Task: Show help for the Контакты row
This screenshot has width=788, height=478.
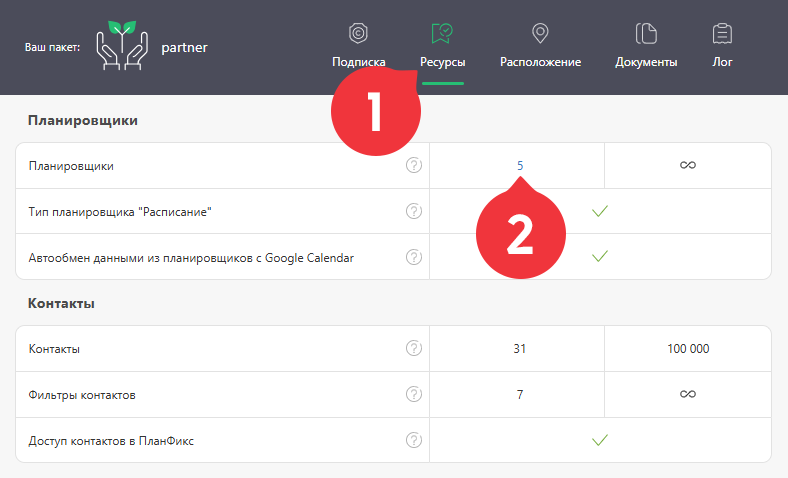Action: coord(414,348)
